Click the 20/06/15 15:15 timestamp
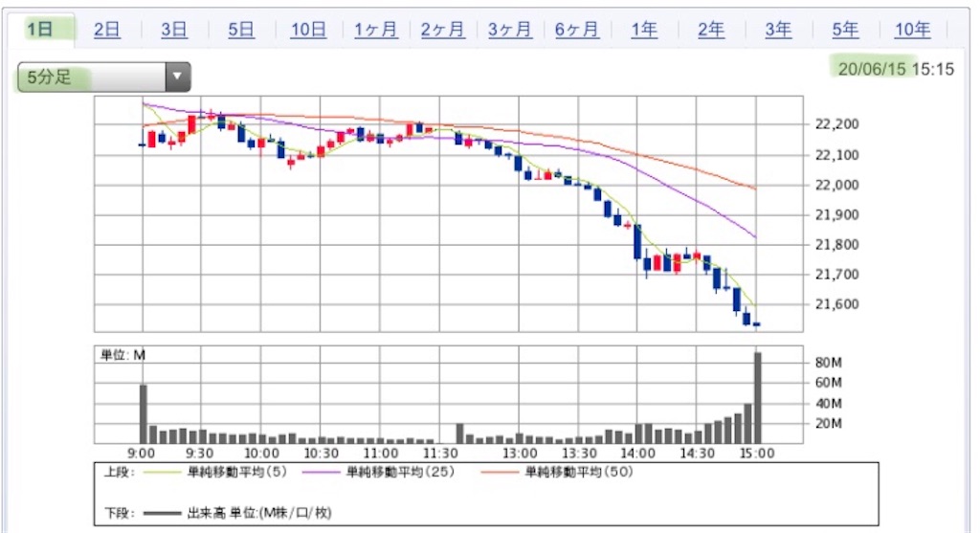The image size is (980, 533). 896,69
